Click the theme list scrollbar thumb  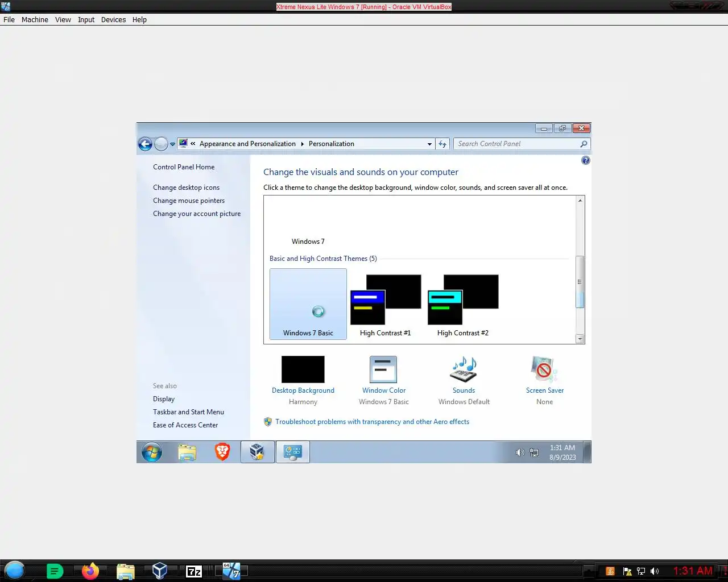(580, 282)
